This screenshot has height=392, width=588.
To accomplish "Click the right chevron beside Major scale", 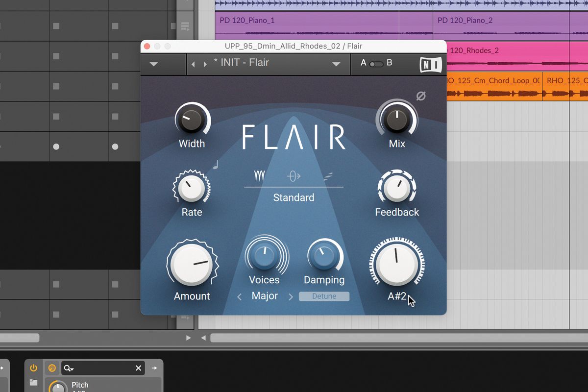I will pyautogui.click(x=291, y=296).
